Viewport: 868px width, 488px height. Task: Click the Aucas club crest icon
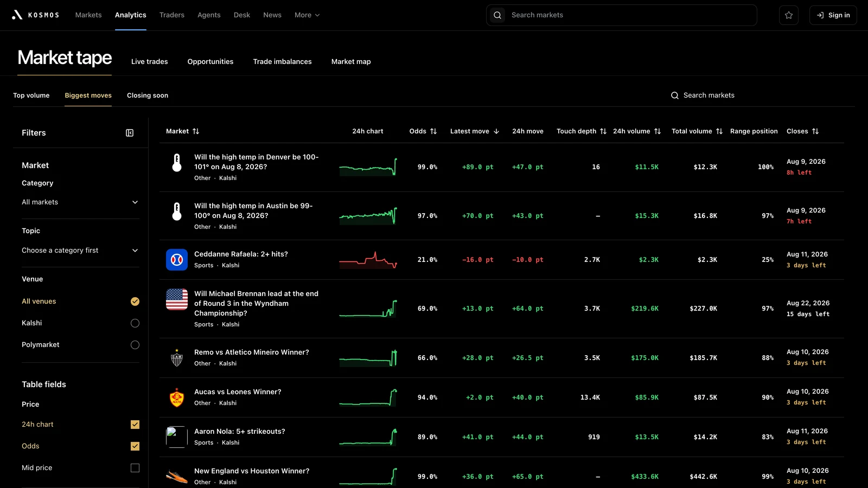[177, 397]
